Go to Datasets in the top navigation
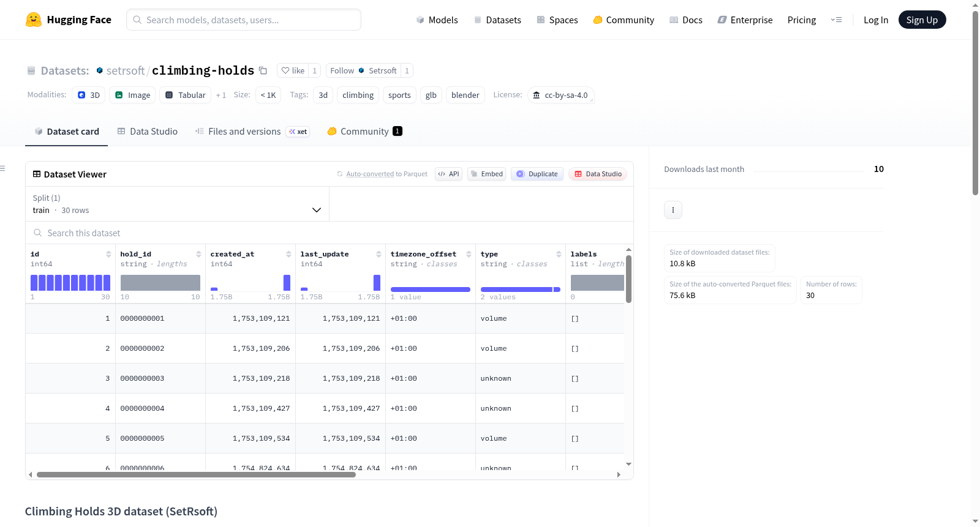 tap(497, 20)
